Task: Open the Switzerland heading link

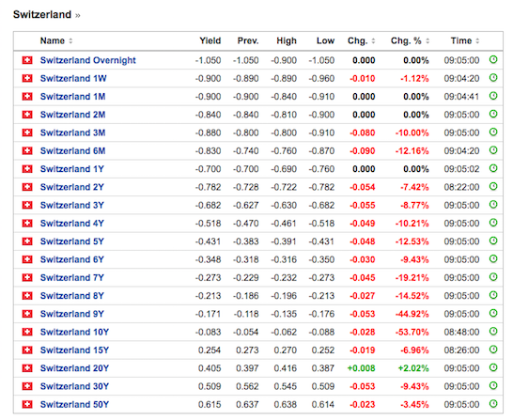Action: click(x=42, y=14)
